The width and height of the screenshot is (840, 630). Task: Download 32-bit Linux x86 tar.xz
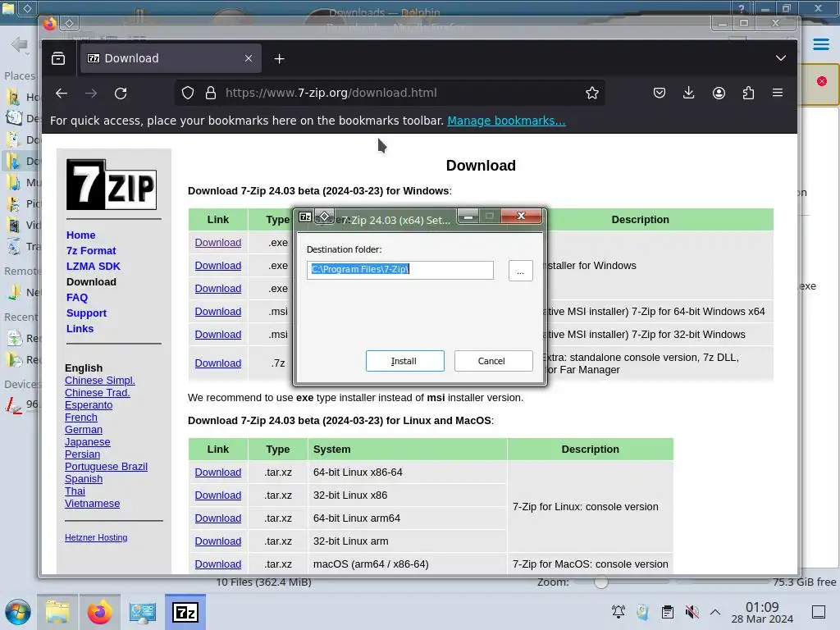[218, 495]
